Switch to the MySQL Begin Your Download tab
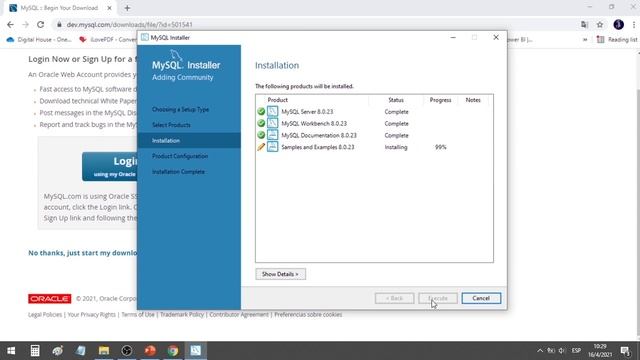Viewport: 640px width, 360px height. tap(59, 8)
